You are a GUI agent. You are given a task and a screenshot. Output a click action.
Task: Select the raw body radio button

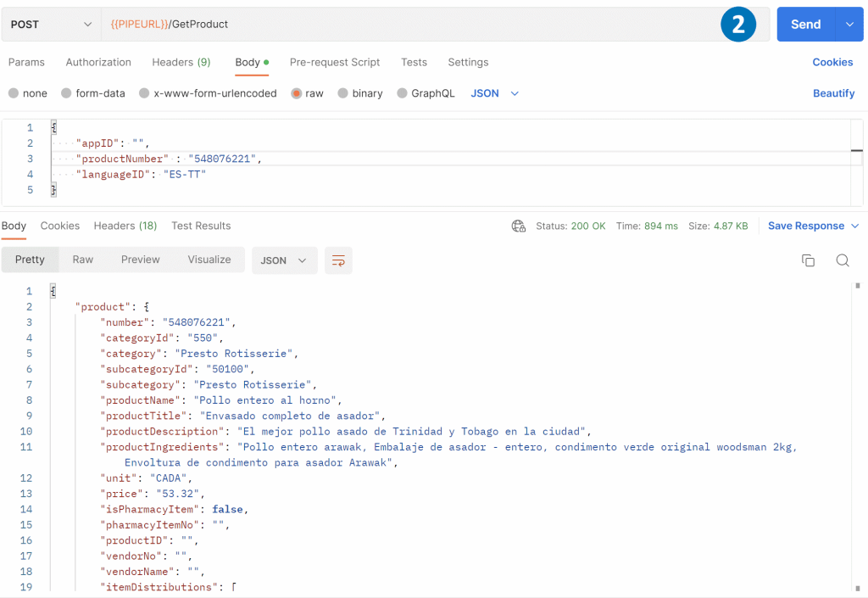click(297, 93)
